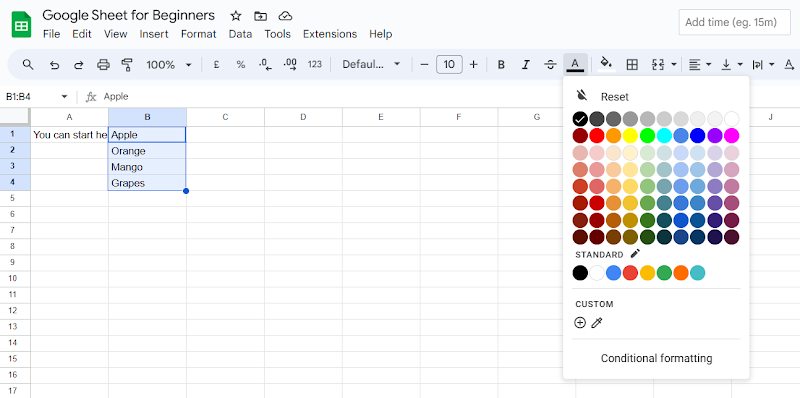Screen dimensions: 800x398
Task: Open the borders tool
Action: point(632,65)
